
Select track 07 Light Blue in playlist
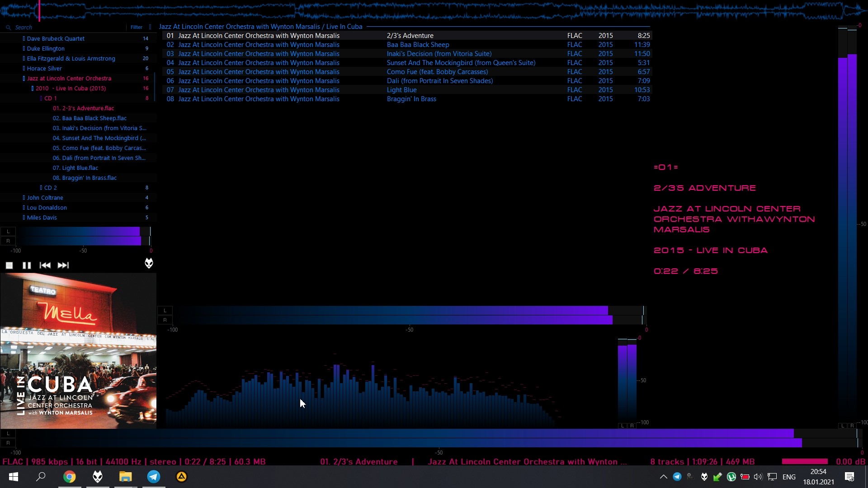[401, 90]
